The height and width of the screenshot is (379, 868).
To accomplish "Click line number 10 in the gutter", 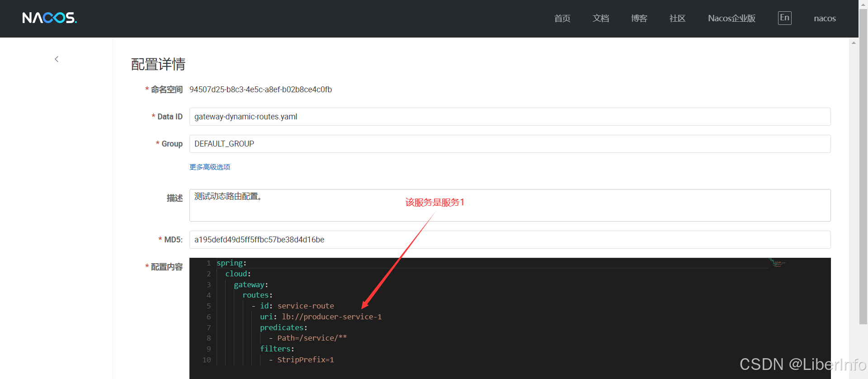I will point(207,360).
